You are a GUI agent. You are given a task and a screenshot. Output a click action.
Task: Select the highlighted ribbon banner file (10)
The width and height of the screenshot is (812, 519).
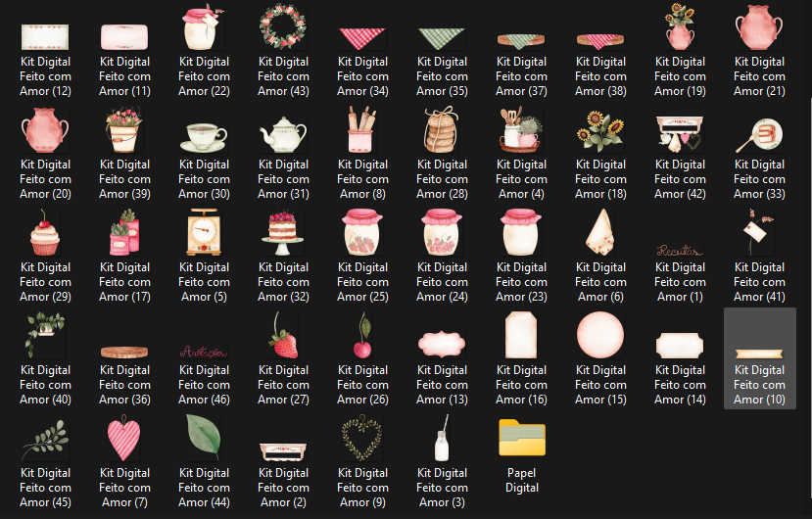click(760, 358)
